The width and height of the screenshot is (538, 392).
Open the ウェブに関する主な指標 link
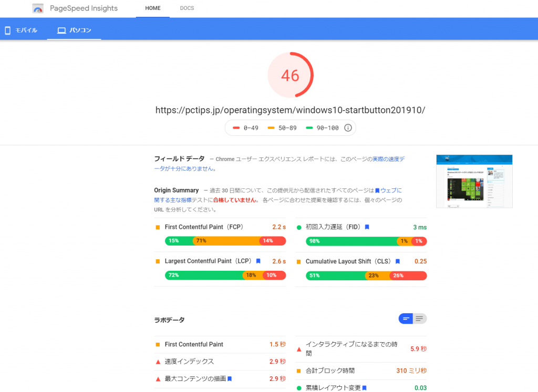[278, 195]
